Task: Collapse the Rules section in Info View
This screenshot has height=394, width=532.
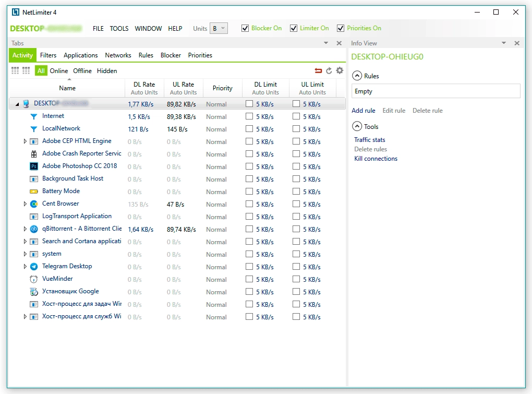Action: point(357,76)
